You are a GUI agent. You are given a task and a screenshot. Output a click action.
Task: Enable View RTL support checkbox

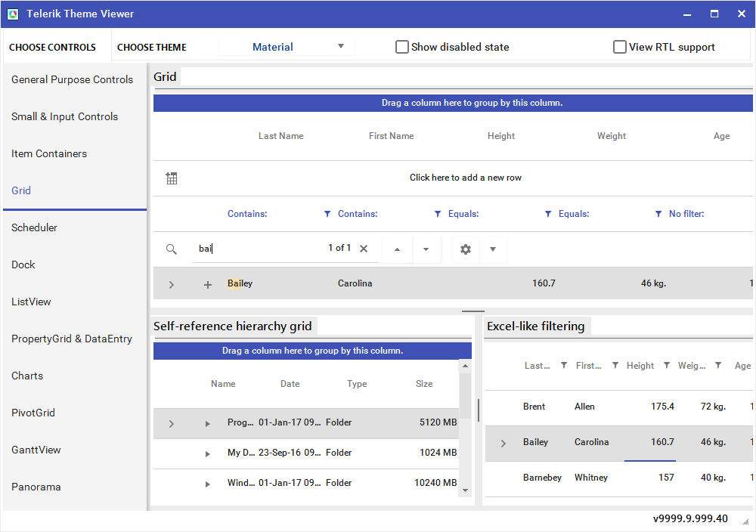click(x=620, y=47)
